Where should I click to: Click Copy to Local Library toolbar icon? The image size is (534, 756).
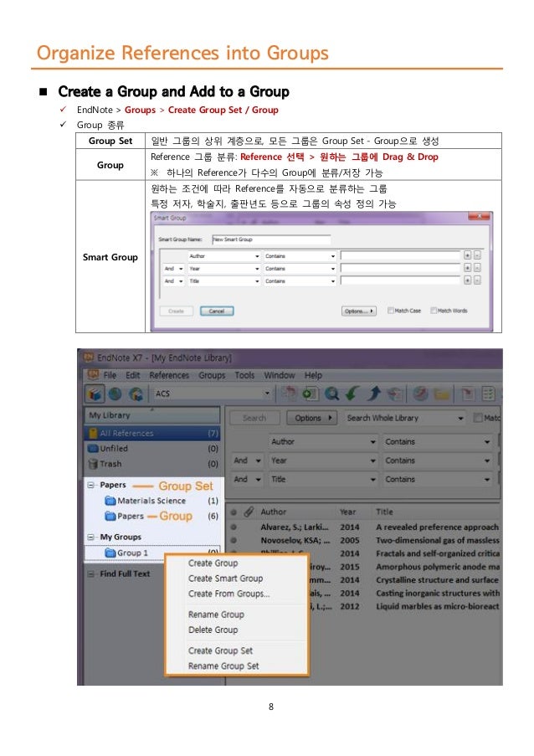click(x=289, y=394)
